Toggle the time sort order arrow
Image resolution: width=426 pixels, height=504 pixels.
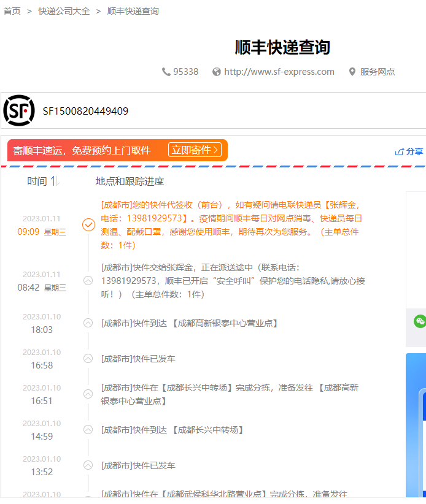tap(55, 181)
